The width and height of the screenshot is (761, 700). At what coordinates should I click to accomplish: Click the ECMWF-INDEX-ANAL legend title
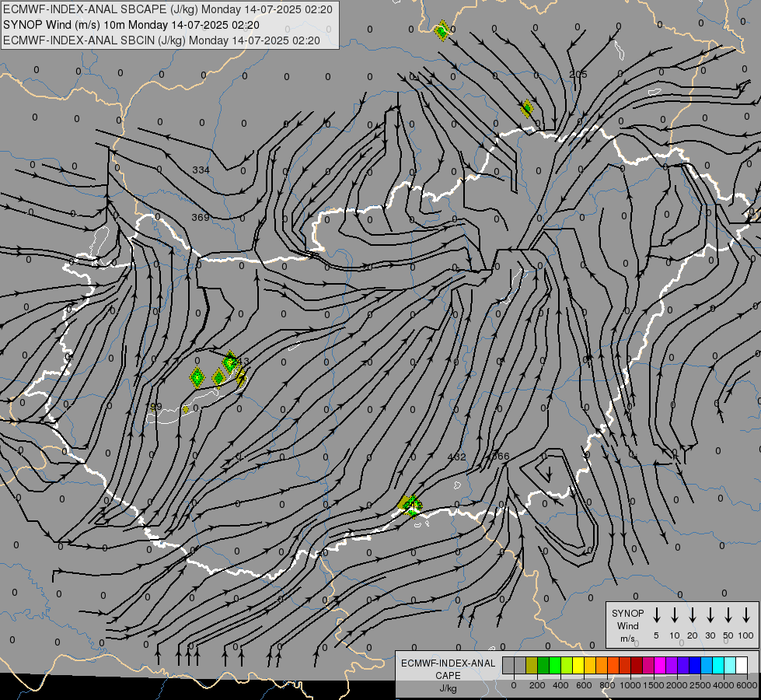point(448,663)
